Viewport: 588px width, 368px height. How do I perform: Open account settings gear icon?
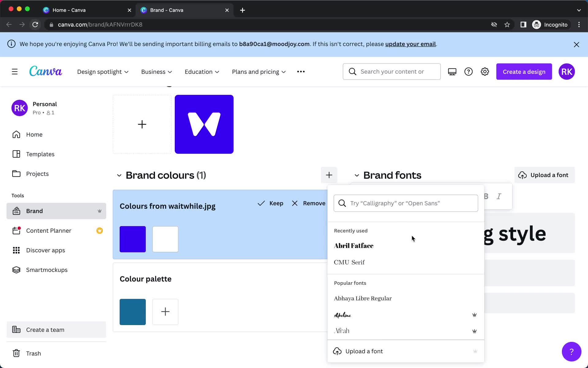pyautogui.click(x=485, y=72)
